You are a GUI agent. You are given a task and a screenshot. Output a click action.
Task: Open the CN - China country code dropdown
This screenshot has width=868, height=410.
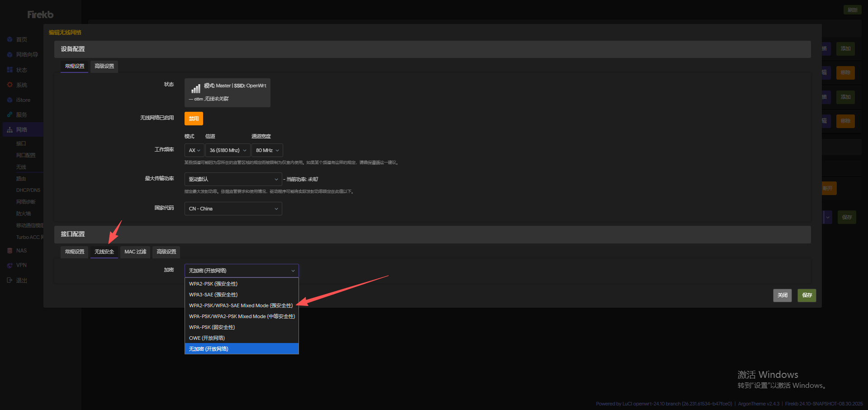click(x=233, y=209)
